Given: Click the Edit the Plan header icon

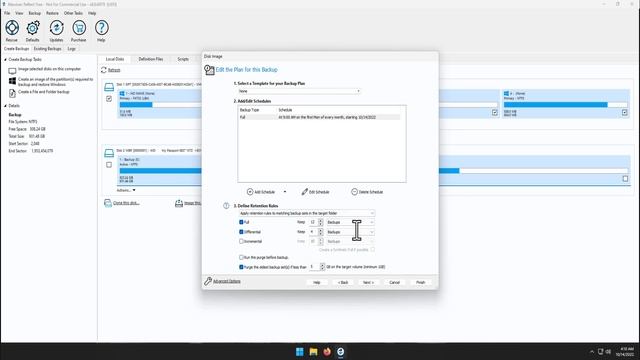Looking at the screenshot, I should tap(209, 70).
